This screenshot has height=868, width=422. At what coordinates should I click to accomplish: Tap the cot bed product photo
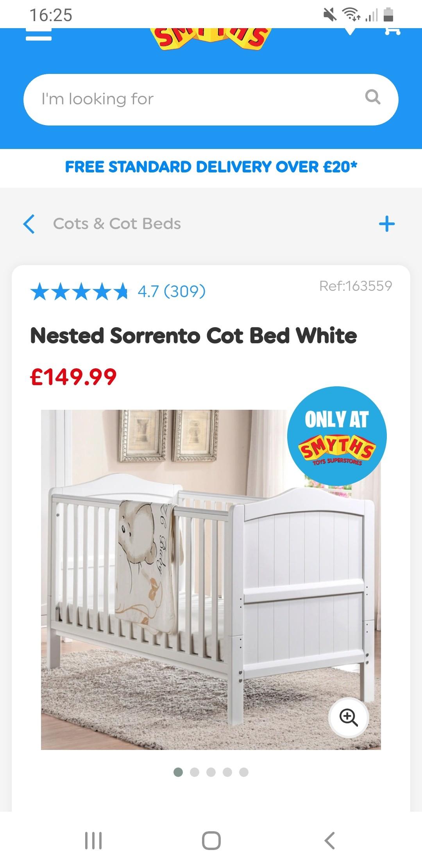[211, 579]
